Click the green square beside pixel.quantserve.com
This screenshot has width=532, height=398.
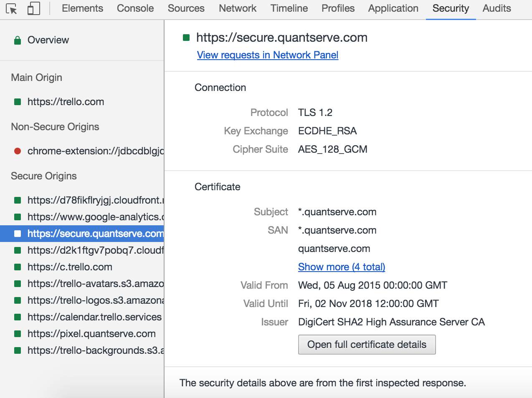click(x=18, y=334)
